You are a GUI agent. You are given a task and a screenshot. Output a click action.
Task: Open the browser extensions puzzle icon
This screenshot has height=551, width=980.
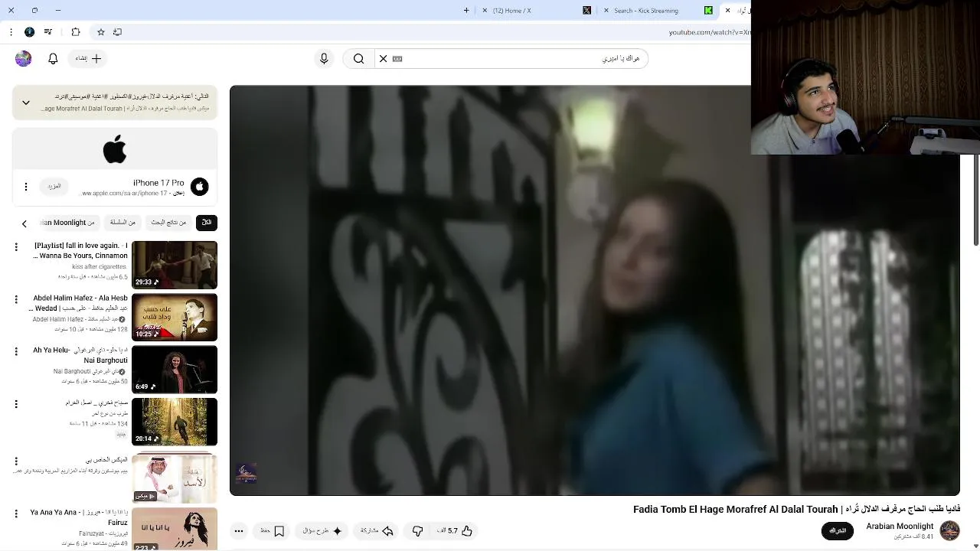76,32
